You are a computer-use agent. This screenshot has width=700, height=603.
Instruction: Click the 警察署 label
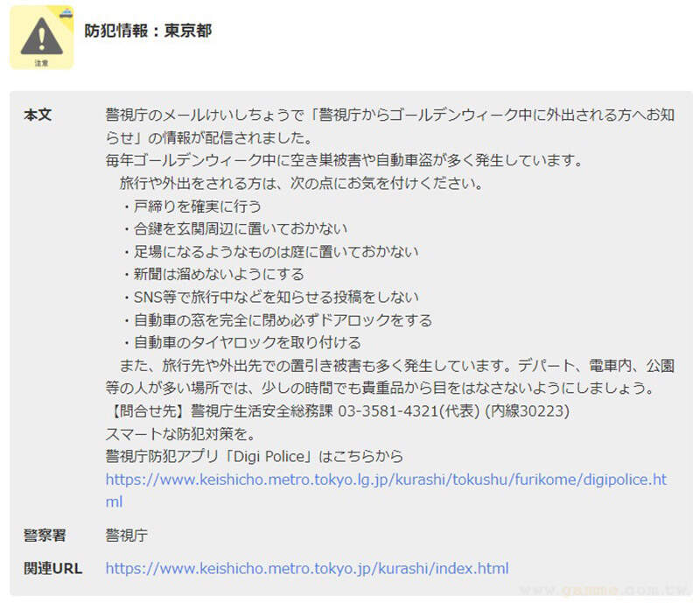[x=45, y=535]
